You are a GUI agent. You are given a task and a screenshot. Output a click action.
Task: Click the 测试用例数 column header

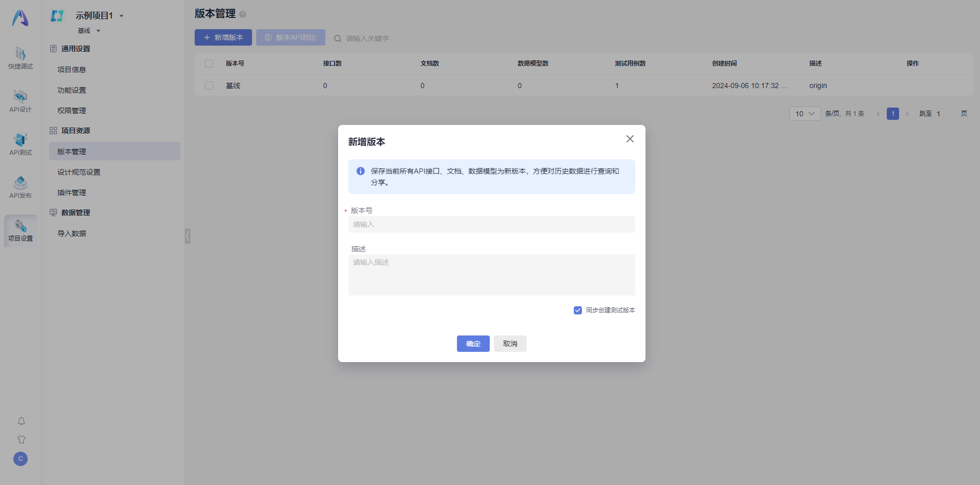pyautogui.click(x=630, y=64)
